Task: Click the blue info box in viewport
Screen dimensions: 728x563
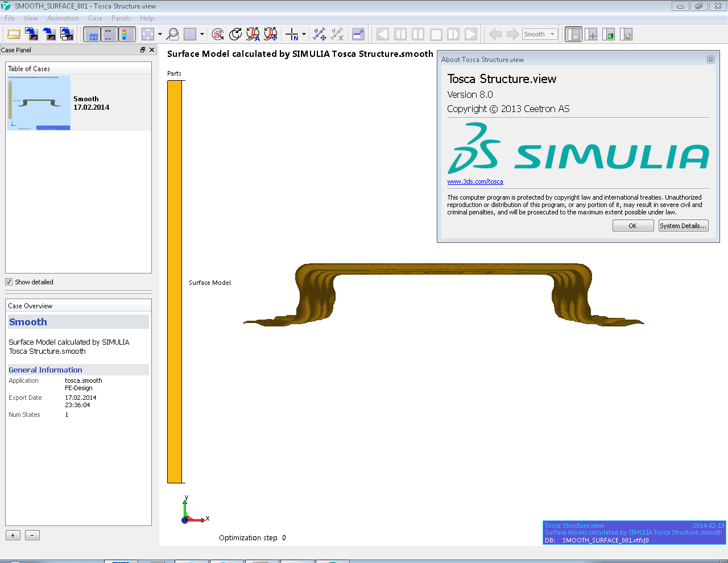Action: tap(634, 533)
